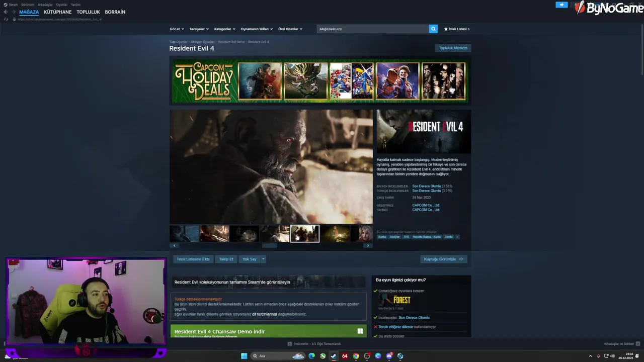This screenshot has height=362, width=644.
Task: Click Aksiyon Oyunları breadcrumb link
Action: pos(203,42)
